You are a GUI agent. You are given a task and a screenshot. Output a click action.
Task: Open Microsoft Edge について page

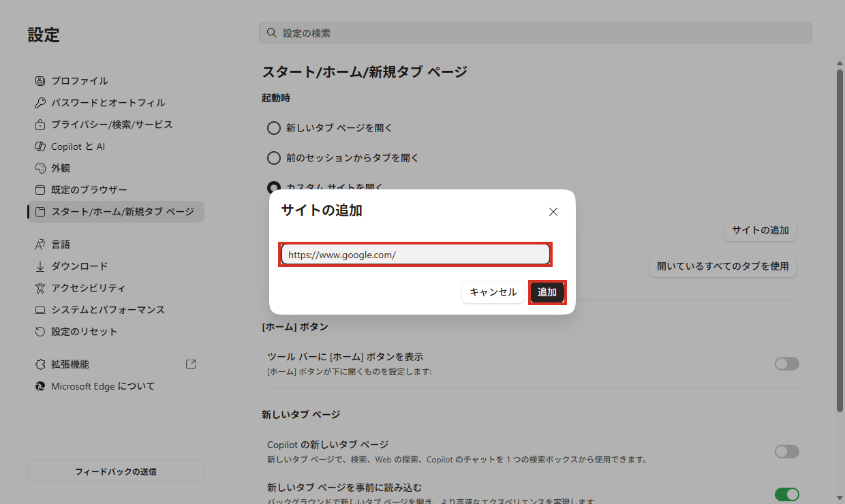116,386
